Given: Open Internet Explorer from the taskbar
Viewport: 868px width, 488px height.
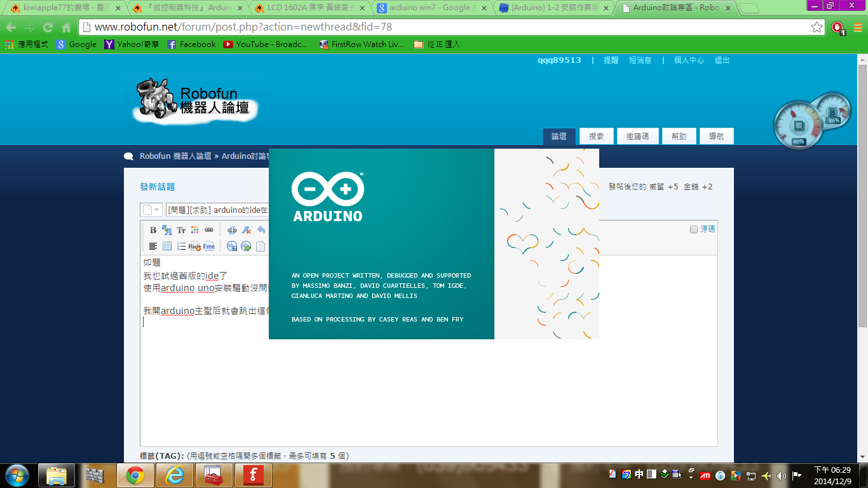Looking at the screenshot, I should coord(174,475).
